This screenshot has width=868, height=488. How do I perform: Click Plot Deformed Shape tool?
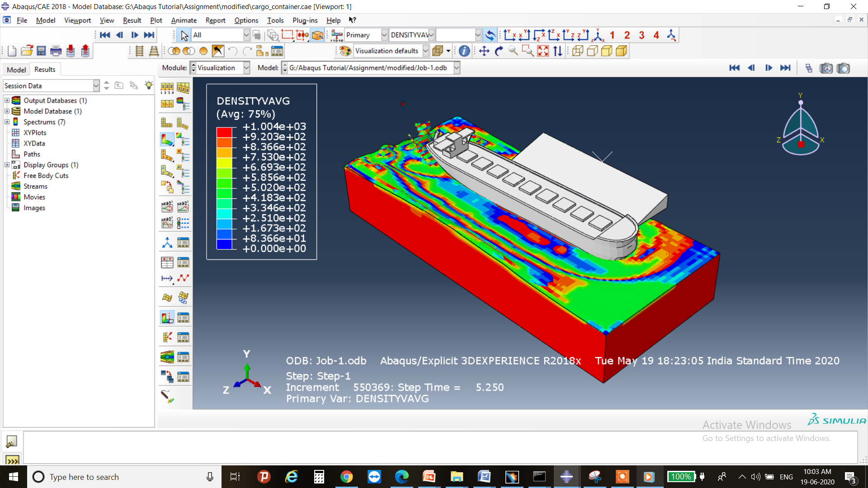pyautogui.click(x=183, y=123)
